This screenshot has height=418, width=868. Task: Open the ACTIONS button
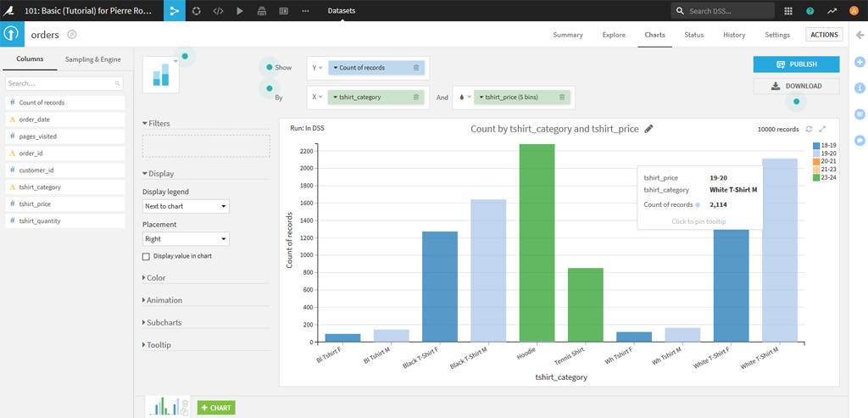(x=824, y=34)
